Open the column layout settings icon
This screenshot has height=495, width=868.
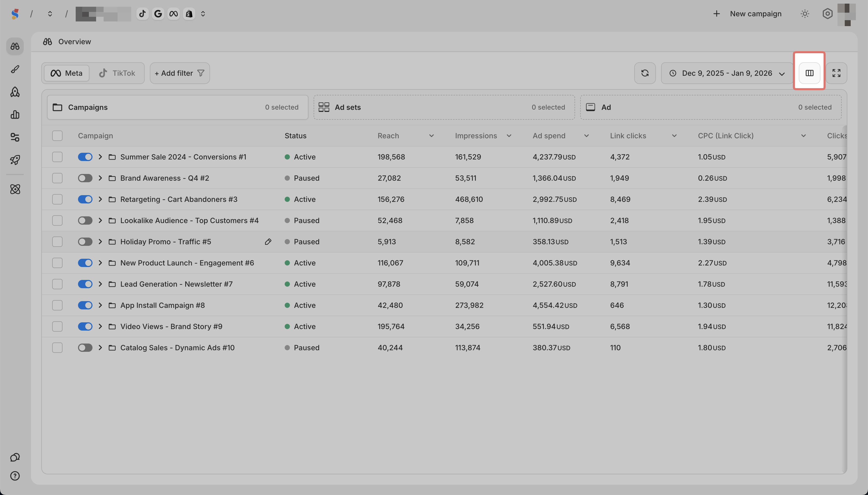[x=809, y=73]
